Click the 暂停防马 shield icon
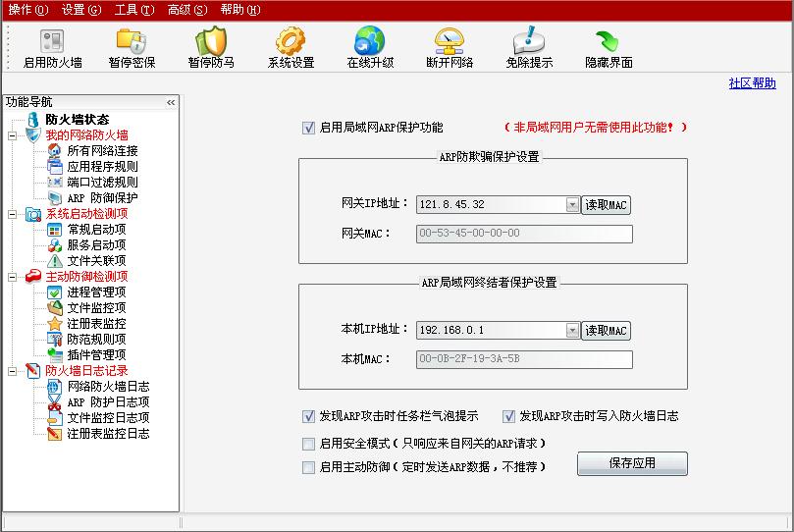 pos(211,42)
